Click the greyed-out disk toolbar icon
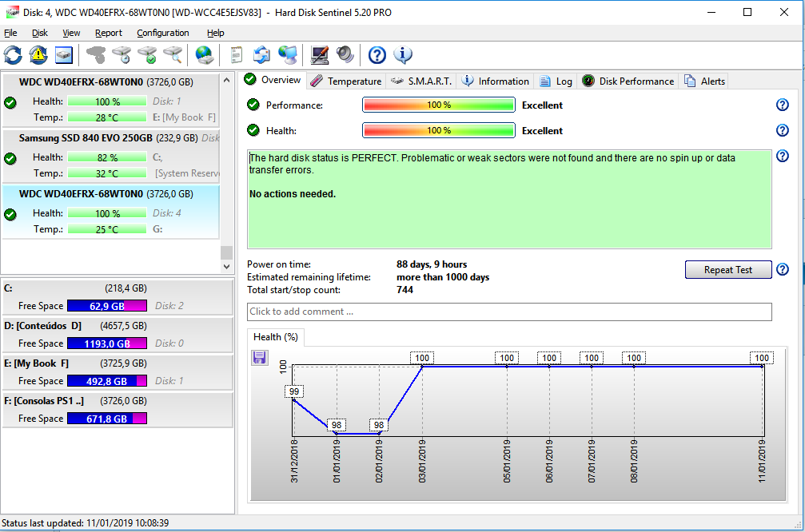 point(96,55)
